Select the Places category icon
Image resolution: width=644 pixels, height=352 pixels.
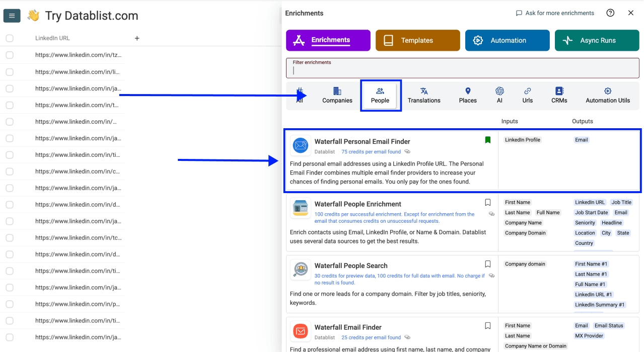point(467,95)
